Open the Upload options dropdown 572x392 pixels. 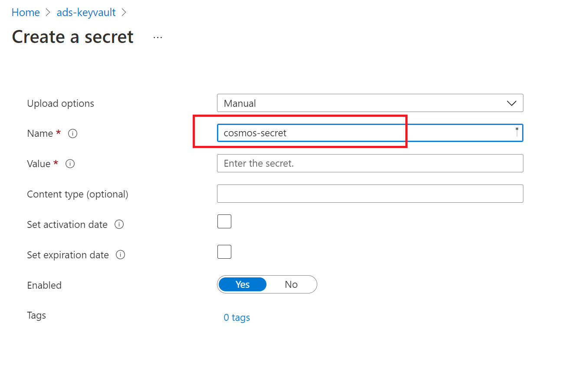[370, 103]
